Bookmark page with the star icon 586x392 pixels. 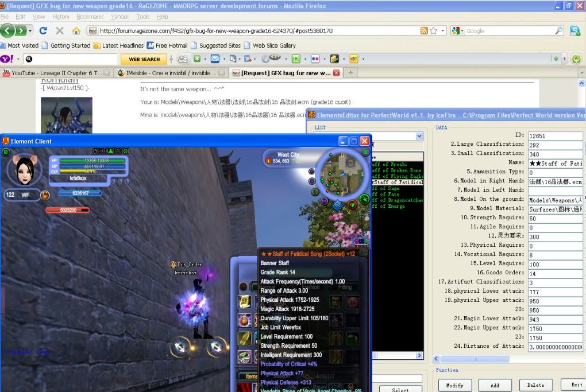click(x=433, y=30)
